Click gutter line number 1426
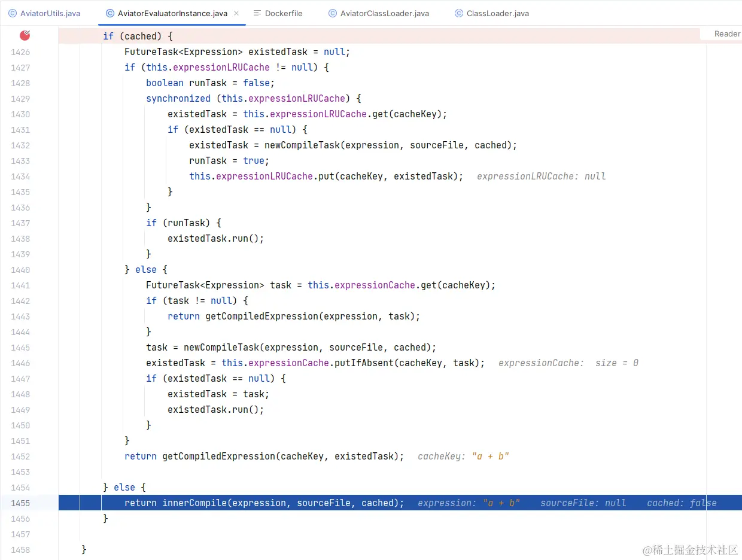Screen dimensions: 742x560 tap(20, 52)
